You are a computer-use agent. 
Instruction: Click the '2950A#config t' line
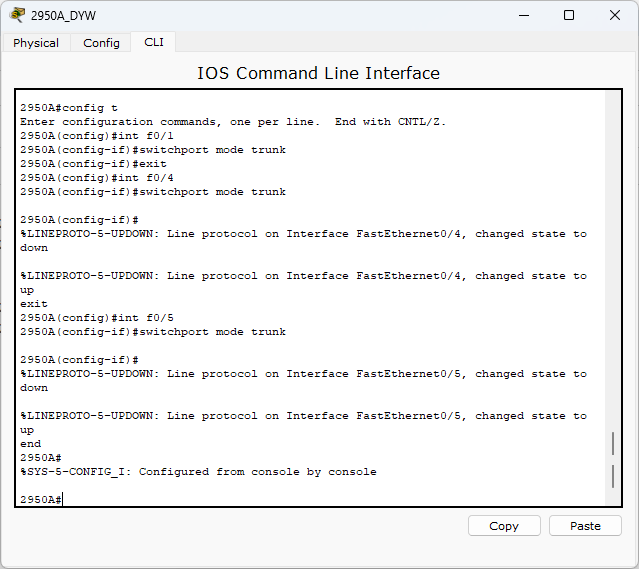[x=69, y=108]
